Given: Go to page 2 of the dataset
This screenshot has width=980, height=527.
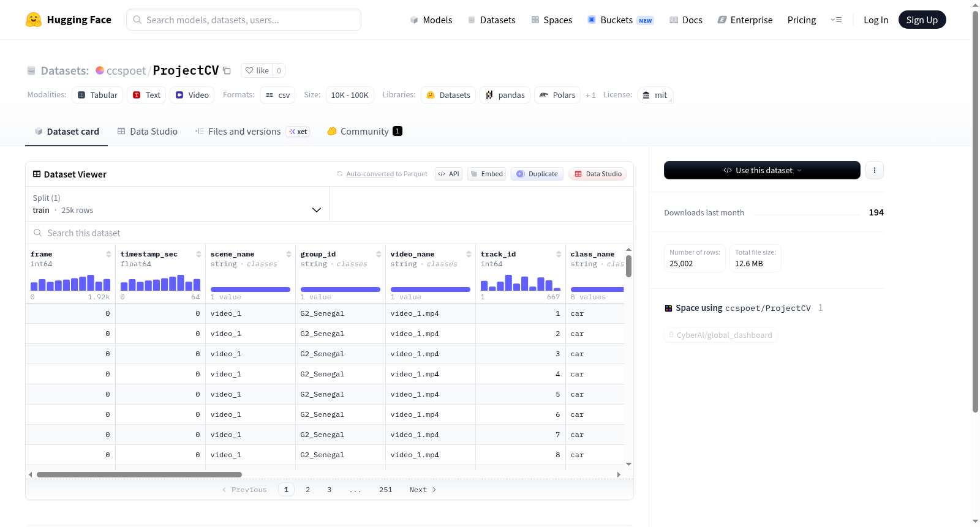Looking at the screenshot, I should 307,490.
